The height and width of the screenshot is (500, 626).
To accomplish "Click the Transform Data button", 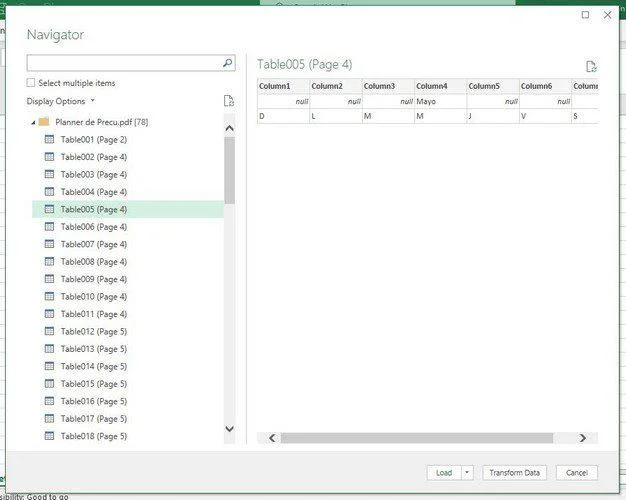I will pyautogui.click(x=514, y=472).
